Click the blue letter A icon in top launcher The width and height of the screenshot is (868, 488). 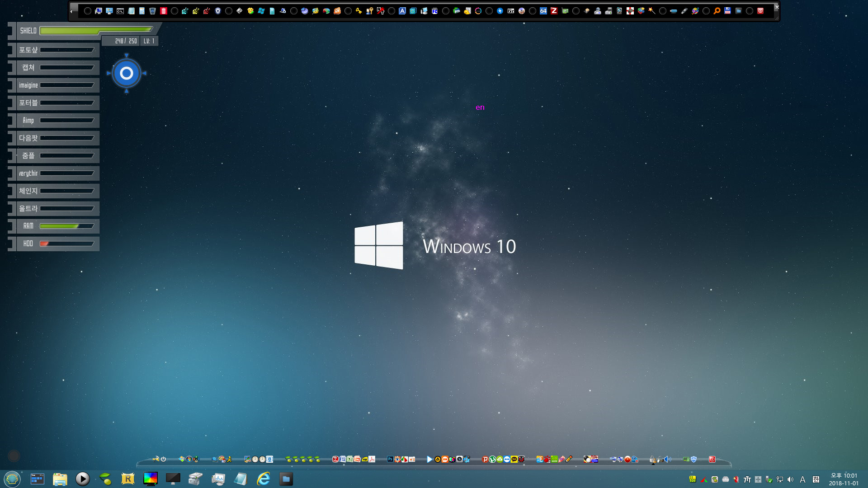tap(402, 11)
